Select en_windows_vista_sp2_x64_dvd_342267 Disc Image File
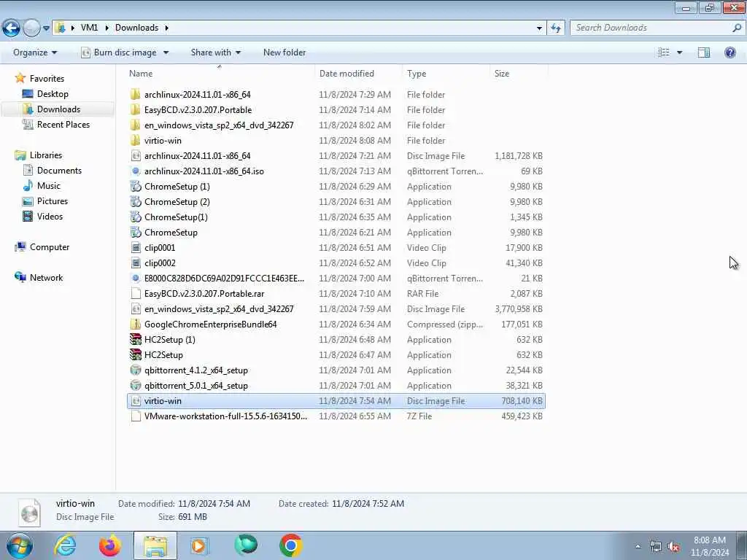 pyautogui.click(x=336, y=309)
